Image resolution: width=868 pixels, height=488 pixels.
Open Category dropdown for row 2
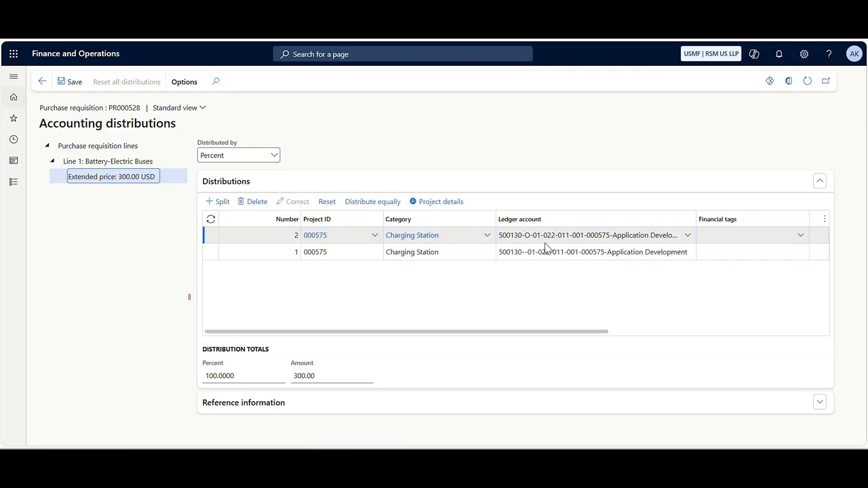click(487, 235)
